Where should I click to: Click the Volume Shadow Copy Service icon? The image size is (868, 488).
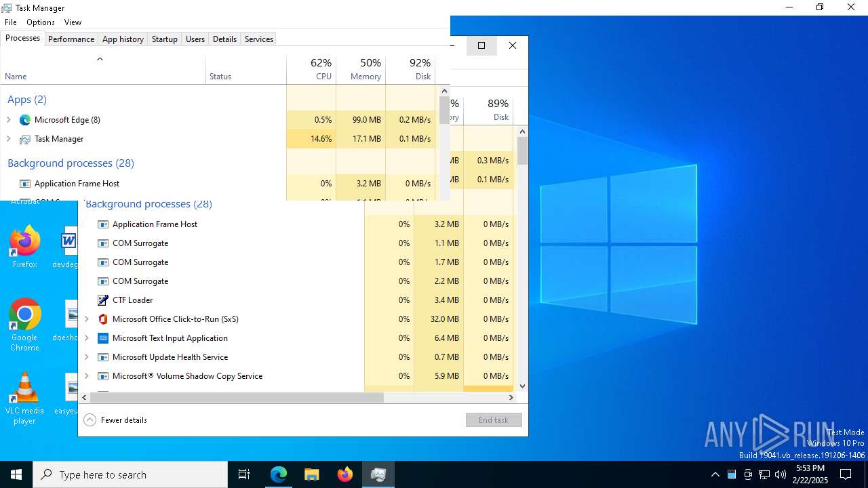(103, 376)
